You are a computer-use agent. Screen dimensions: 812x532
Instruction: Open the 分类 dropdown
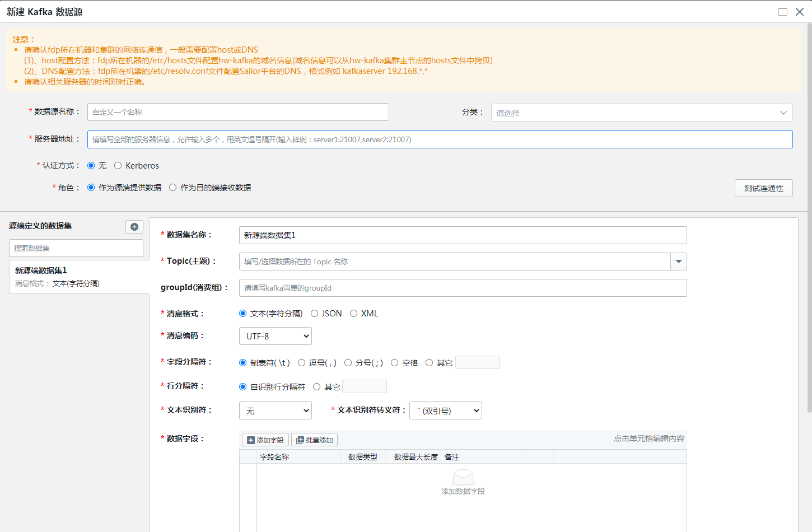(642, 113)
